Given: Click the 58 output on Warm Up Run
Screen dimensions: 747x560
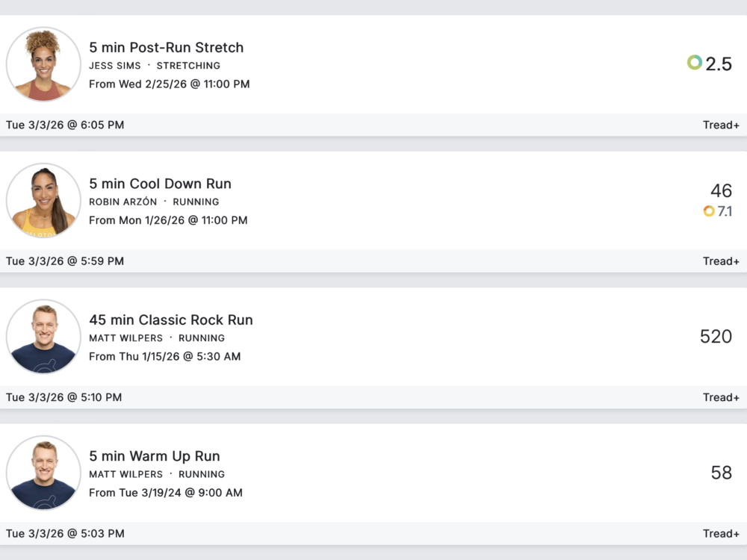Looking at the screenshot, I should pos(721,473).
